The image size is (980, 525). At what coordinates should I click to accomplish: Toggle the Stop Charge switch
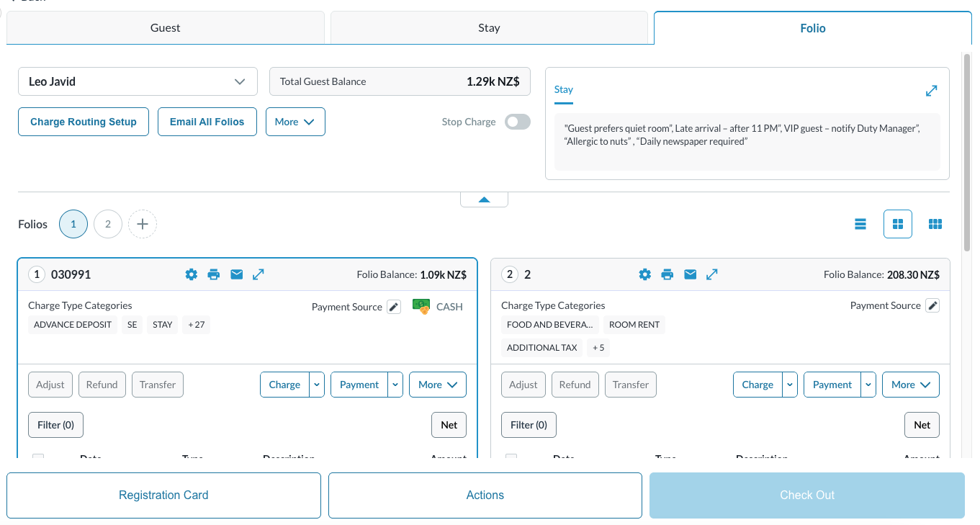coord(517,122)
